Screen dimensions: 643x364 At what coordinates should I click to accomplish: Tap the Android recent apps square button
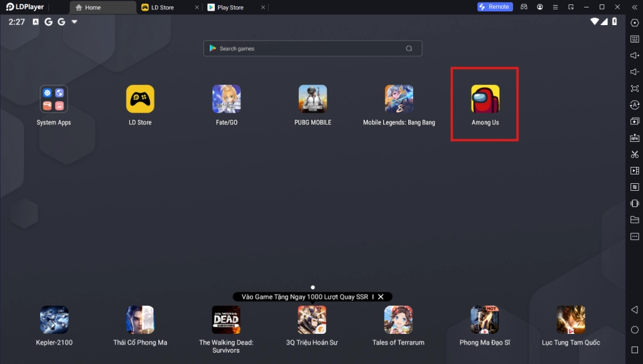[634, 350]
